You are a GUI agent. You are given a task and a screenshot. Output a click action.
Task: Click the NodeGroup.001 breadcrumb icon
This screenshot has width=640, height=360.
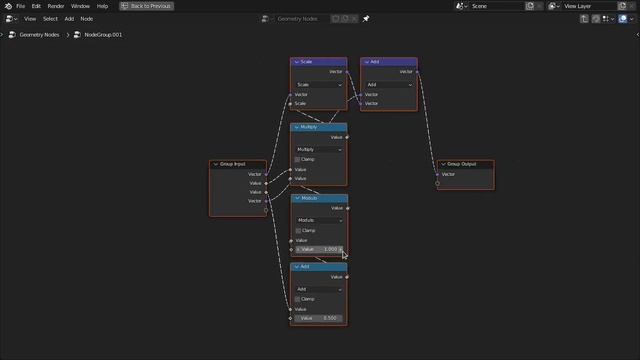77,35
